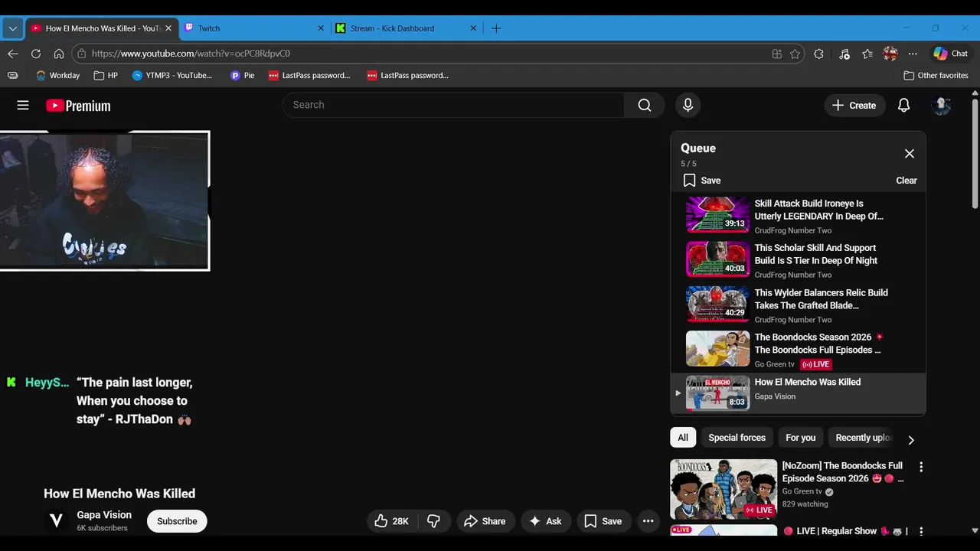980x551 pixels.
Task: Open options menu for NoZoom Boondocks video
Action: 921,467
